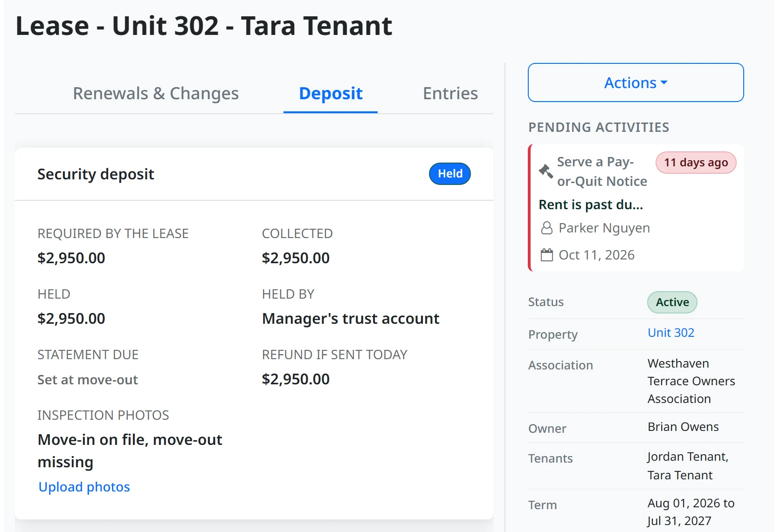The image size is (774, 532).
Task: Click the amount under HELD
Action: click(71, 319)
